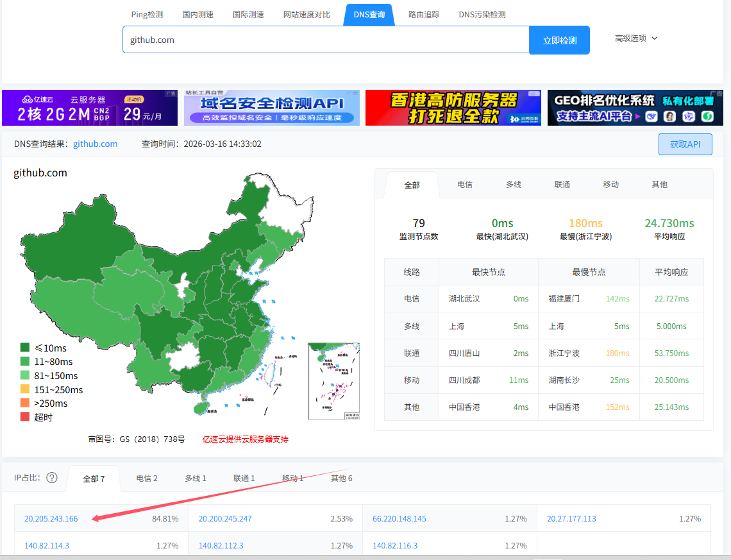Open the 路由追踪 tab
The width and height of the screenshot is (731, 560).
[x=424, y=15]
